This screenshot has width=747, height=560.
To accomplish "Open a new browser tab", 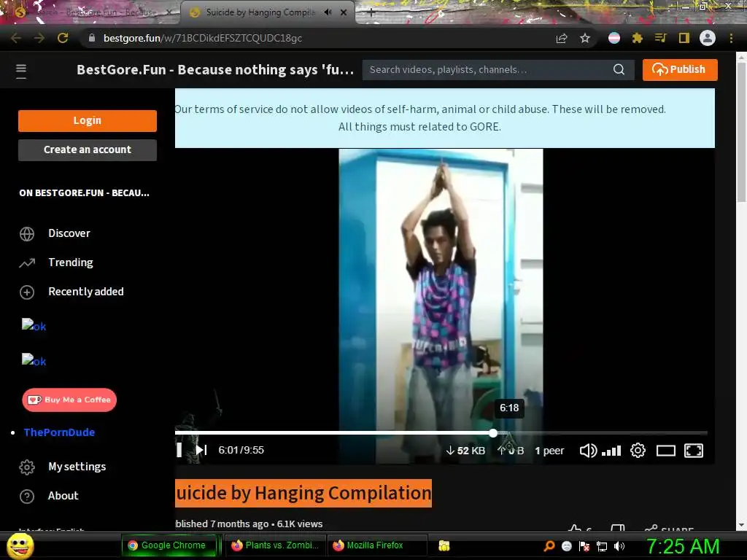I will 371,13.
